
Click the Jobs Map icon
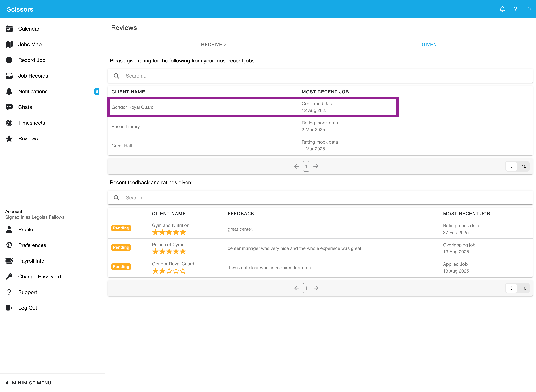[x=9, y=44]
